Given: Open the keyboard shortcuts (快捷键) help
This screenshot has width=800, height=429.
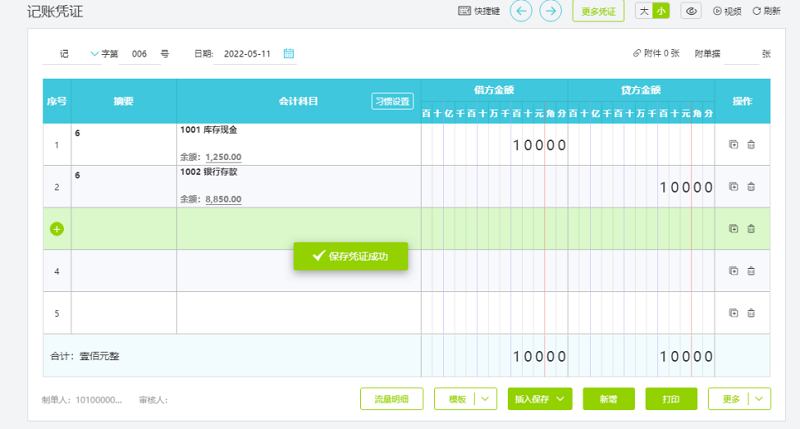Looking at the screenshot, I should (x=479, y=11).
